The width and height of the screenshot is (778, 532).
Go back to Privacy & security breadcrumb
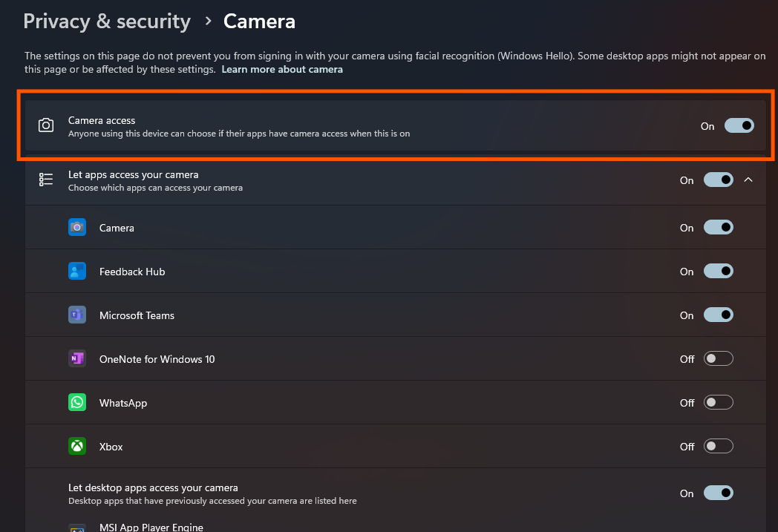tap(107, 22)
